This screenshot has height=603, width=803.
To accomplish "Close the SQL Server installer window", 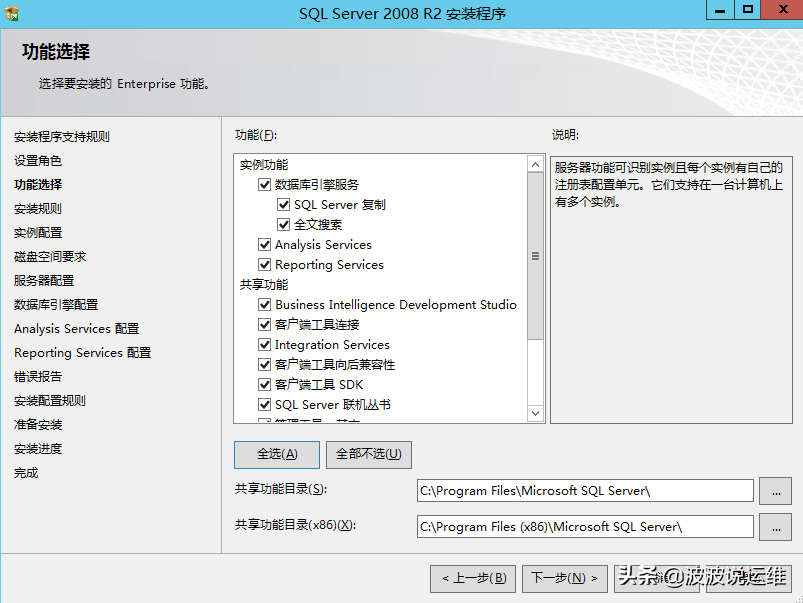I will [x=783, y=10].
